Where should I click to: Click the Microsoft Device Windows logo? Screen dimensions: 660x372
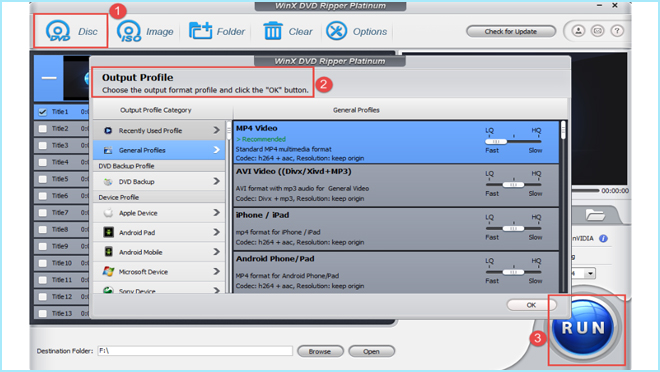[x=108, y=271]
